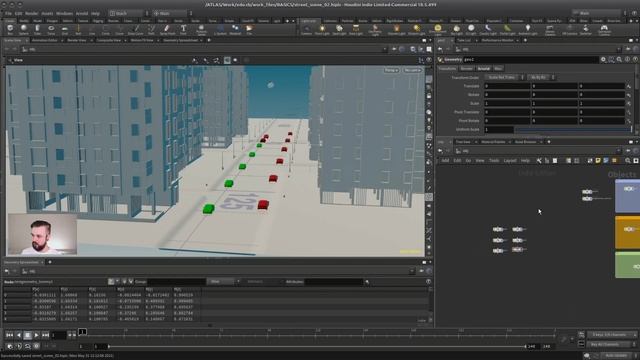The width and height of the screenshot is (640, 360).
Task: Open the global animation keys dropdown
Action: (611, 335)
